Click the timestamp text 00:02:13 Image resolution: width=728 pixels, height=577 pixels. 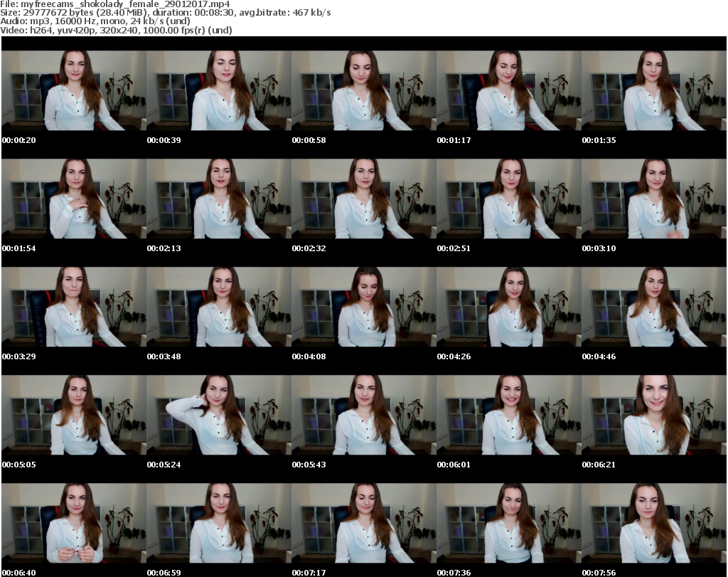click(x=164, y=248)
